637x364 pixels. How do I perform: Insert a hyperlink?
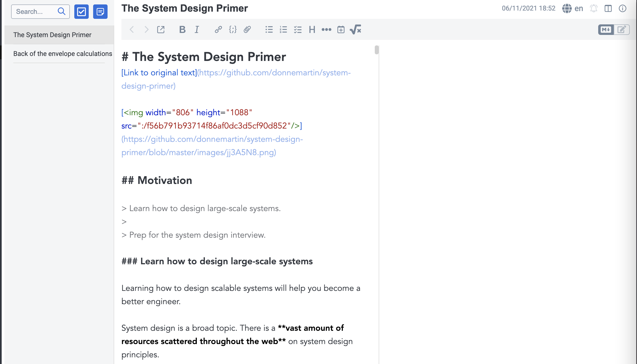tap(218, 30)
